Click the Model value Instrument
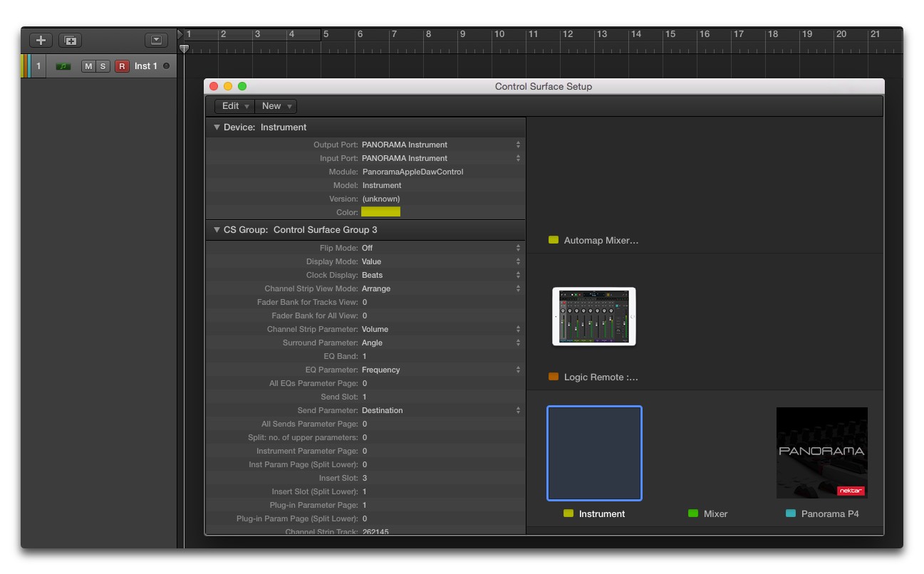Screen dimensions: 924x574 point(382,185)
